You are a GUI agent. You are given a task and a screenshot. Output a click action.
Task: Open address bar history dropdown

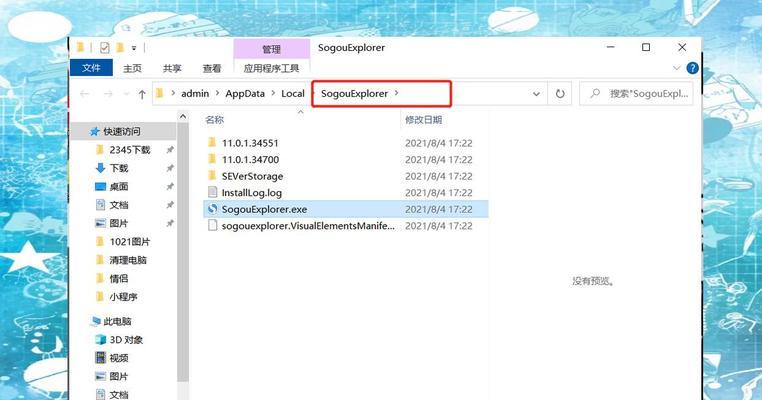coord(537,94)
